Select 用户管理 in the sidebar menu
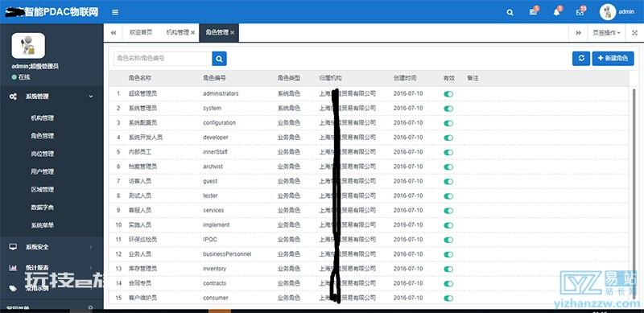The image size is (644, 313). pos(43,171)
